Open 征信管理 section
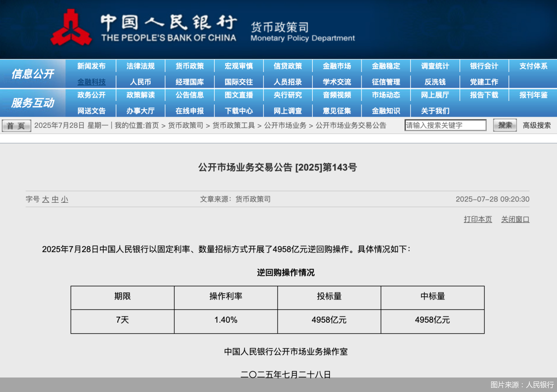This screenshot has width=557, height=392. (x=386, y=82)
